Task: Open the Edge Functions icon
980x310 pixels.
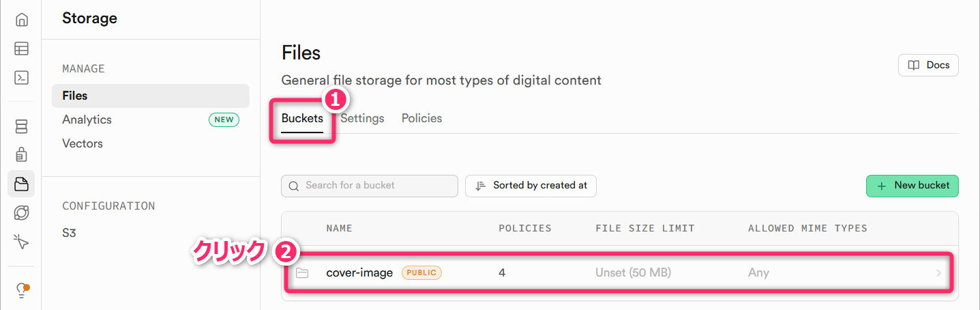Action: (21, 212)
